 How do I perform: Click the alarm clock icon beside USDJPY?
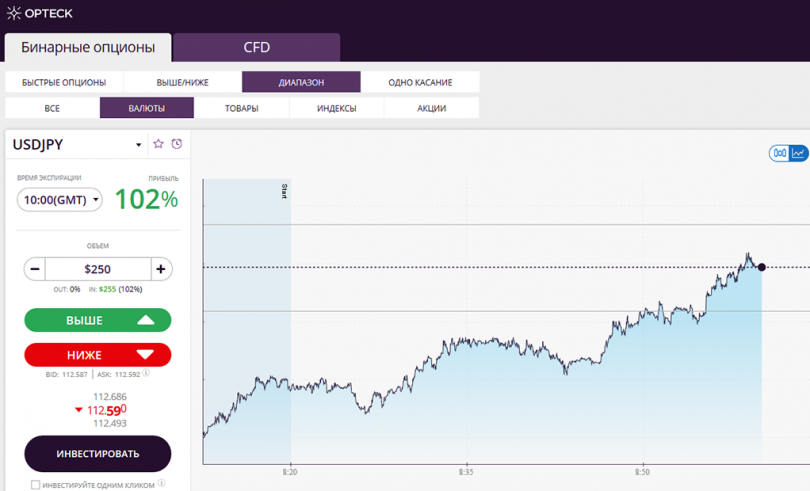(177, 144)
